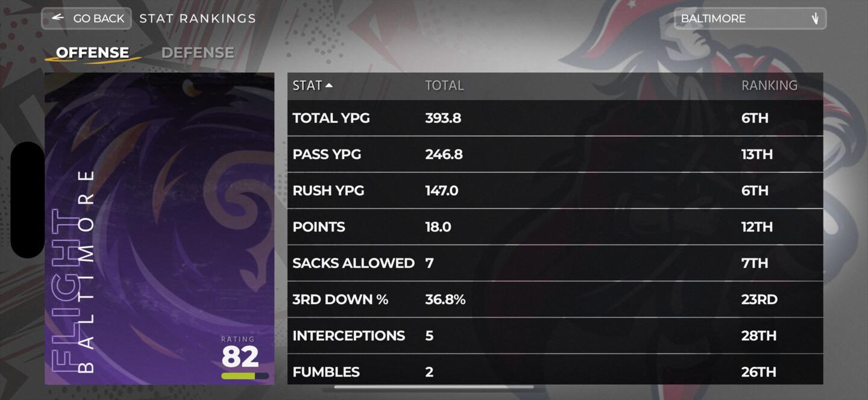Click the RANKING column header
The width and height of the screenshot is (868, 400).
click(x=770, y=85)
